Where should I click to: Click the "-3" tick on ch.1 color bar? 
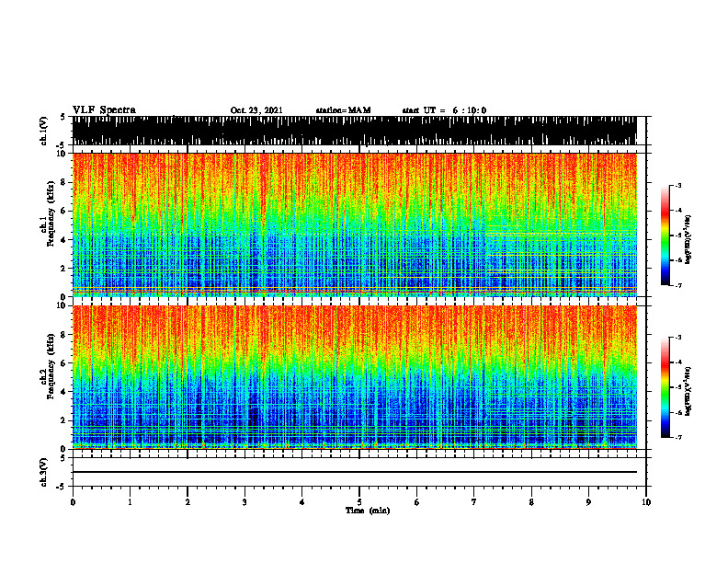(x=678, y=185)
